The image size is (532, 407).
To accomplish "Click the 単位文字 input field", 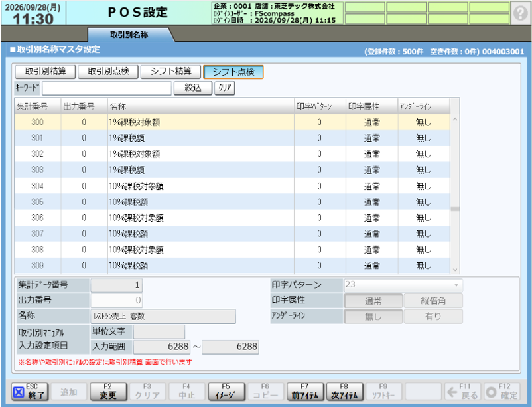I will (159, 332).
